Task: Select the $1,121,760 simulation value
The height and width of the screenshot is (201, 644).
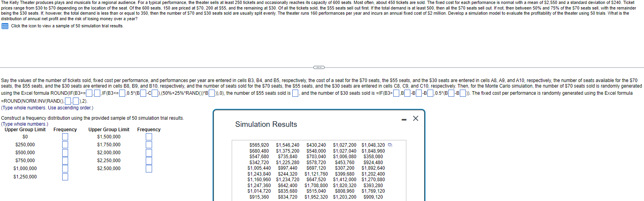Action: pyautogui.click(x=316, y=174)
